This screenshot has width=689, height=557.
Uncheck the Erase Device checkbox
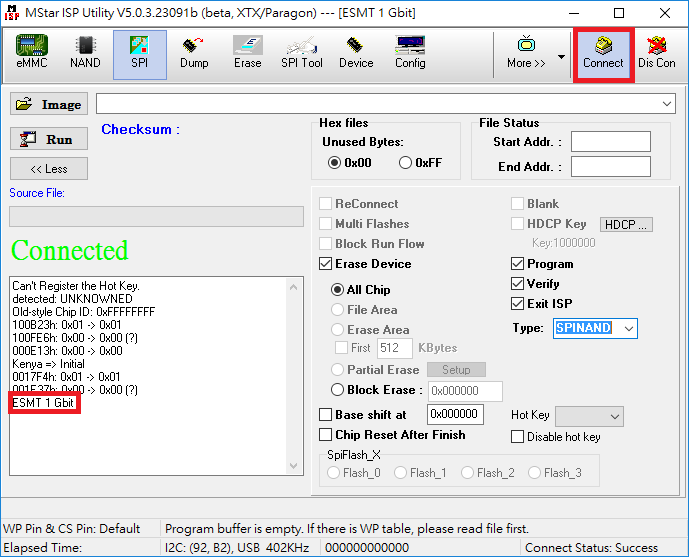(326, 264)
